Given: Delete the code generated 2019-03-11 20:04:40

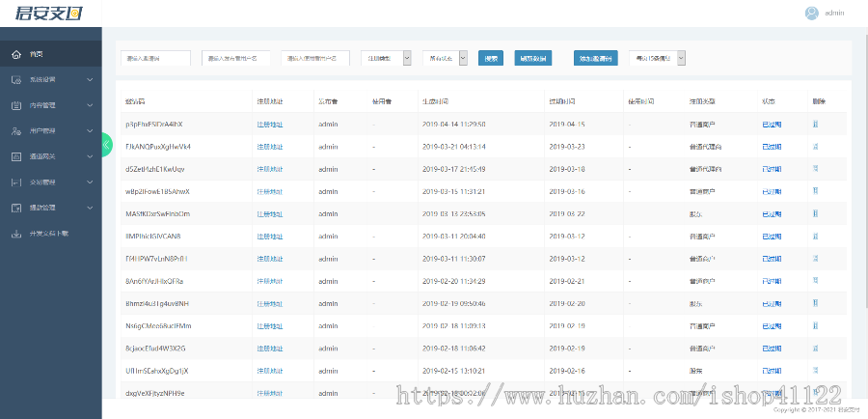Looking at the screenshot, I should click(815, 237).
